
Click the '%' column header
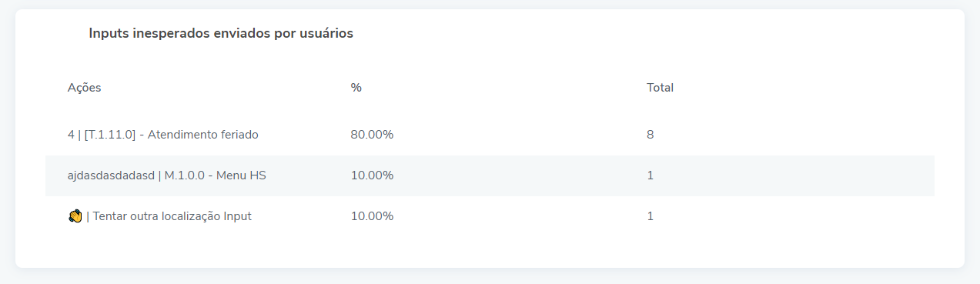click(x=356, y=88)
